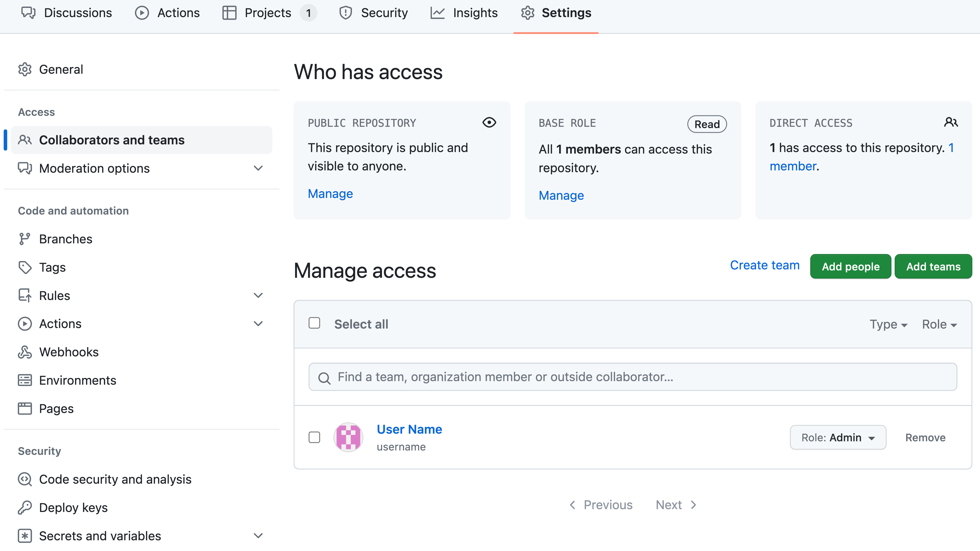Click the Add teams button
This screenshot has height=551, width=980.
(x=933, y=266)
